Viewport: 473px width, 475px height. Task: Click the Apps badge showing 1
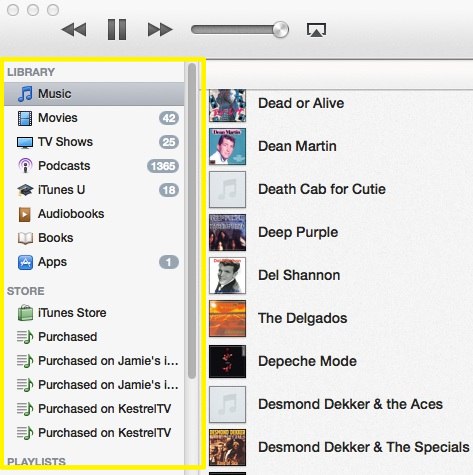(169, 262)
